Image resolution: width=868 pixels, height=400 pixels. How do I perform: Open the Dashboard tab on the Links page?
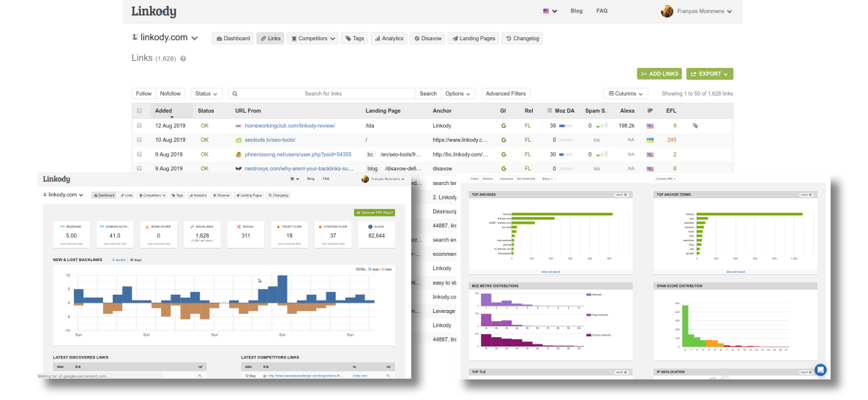[x=233, y=38]
